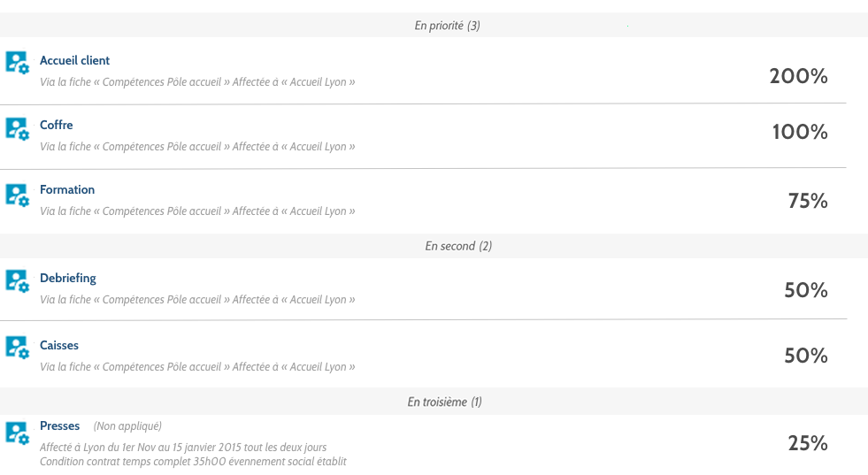Click the Formation skill icon
The height and width of the screenshot is (475, 868).
pos(17,194)
